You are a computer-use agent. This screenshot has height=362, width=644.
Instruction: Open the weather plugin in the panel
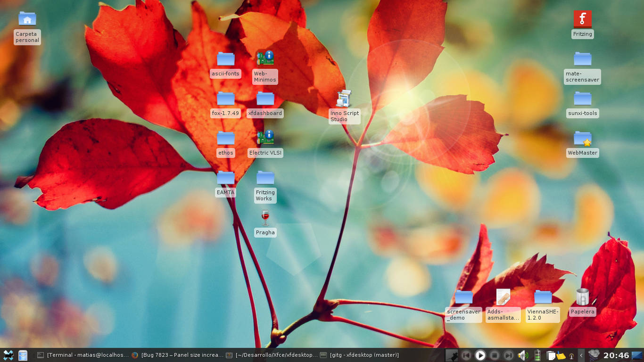(594, 355)
